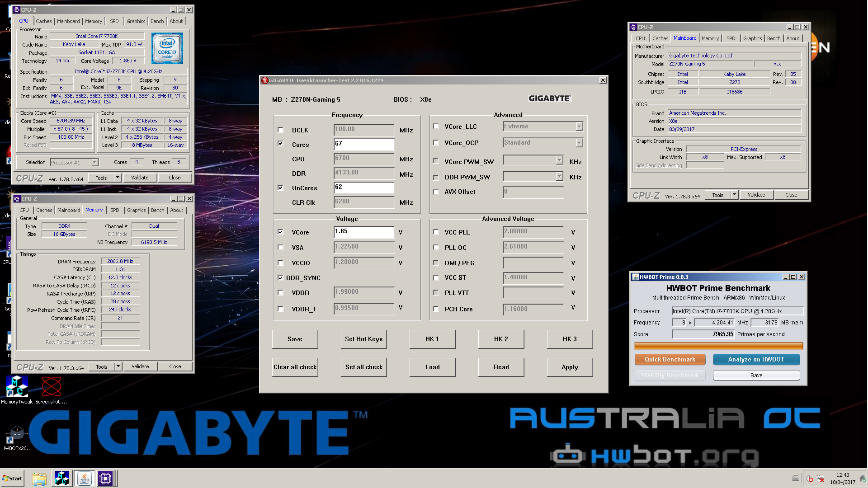Viewport: 868px width, 488px height.
Task: Click the Read button in TweakLauncher
Action: [501, 367]
